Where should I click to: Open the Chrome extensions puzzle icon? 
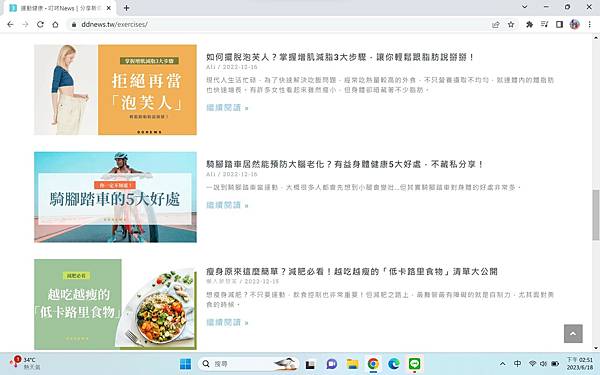[x=530, y=24]
